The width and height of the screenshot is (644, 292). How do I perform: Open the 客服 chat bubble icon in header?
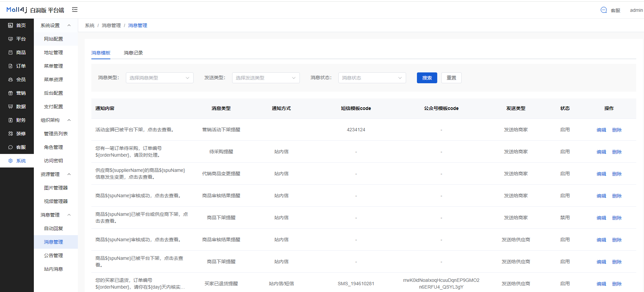tap(604, 10)
